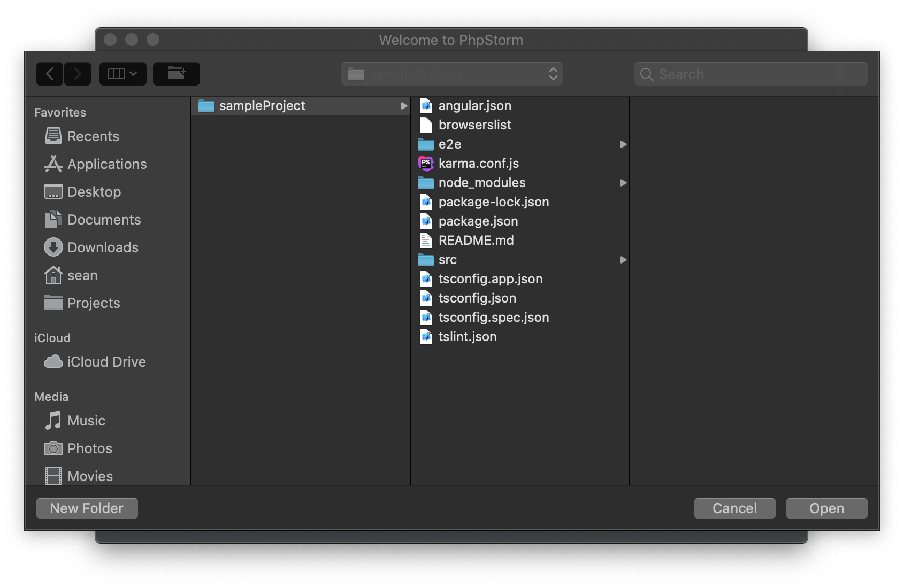904x588 pixels.
Task: Click the angular.json file name
Action: point(475,106)
